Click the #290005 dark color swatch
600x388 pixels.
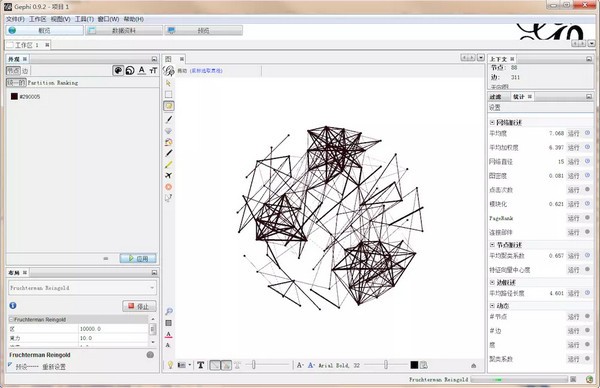pos(14,96)
